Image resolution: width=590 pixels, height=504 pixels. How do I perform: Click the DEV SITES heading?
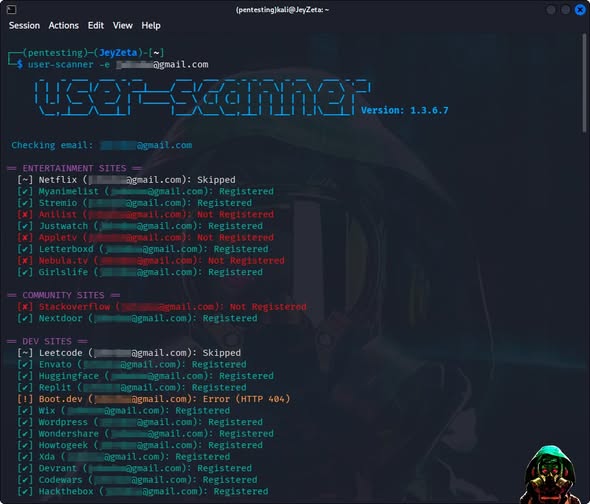tap(47, 341)
